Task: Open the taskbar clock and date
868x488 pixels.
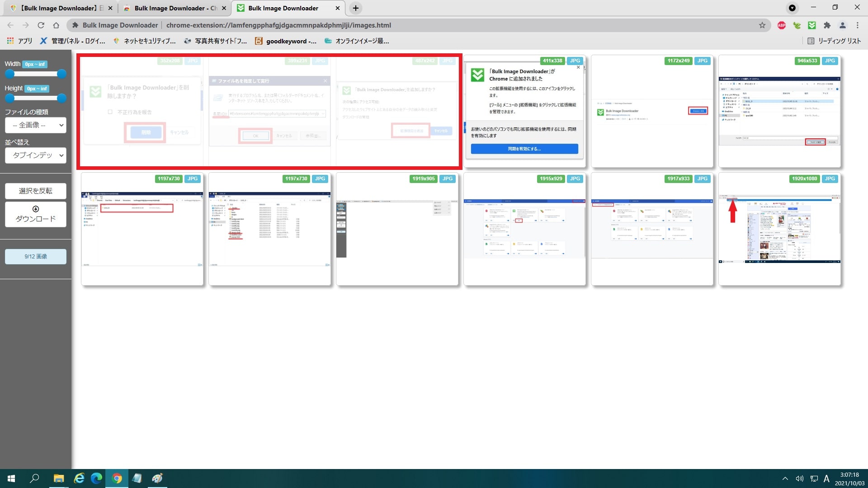Action: (849, 479)
